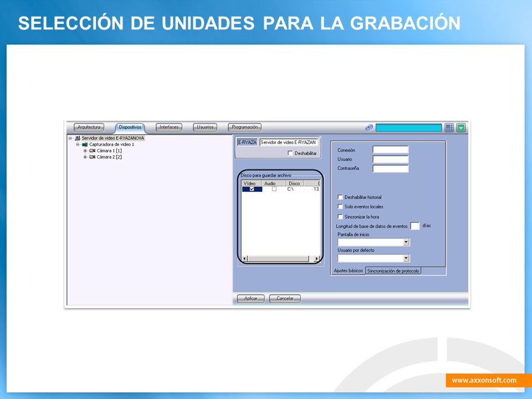Select Capturadora de video 1 tree item
The width and height of the screenshot is (532, 399).
(x=111, y=145)
